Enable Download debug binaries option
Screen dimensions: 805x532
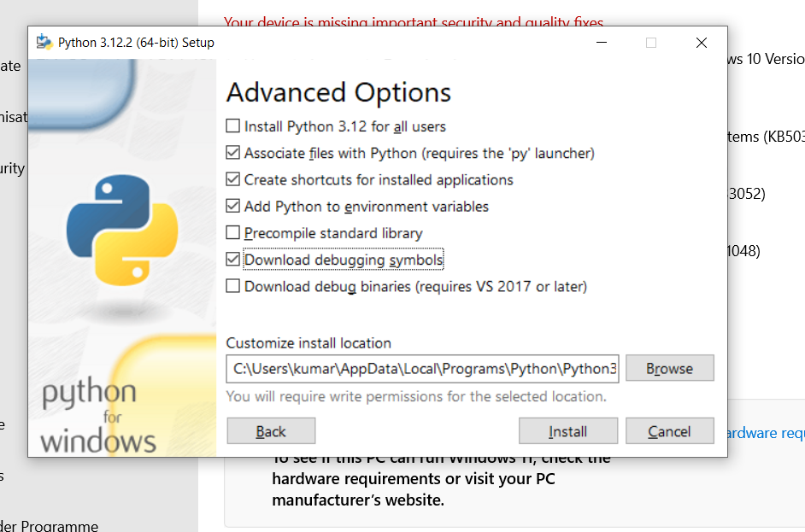(232, 287)
